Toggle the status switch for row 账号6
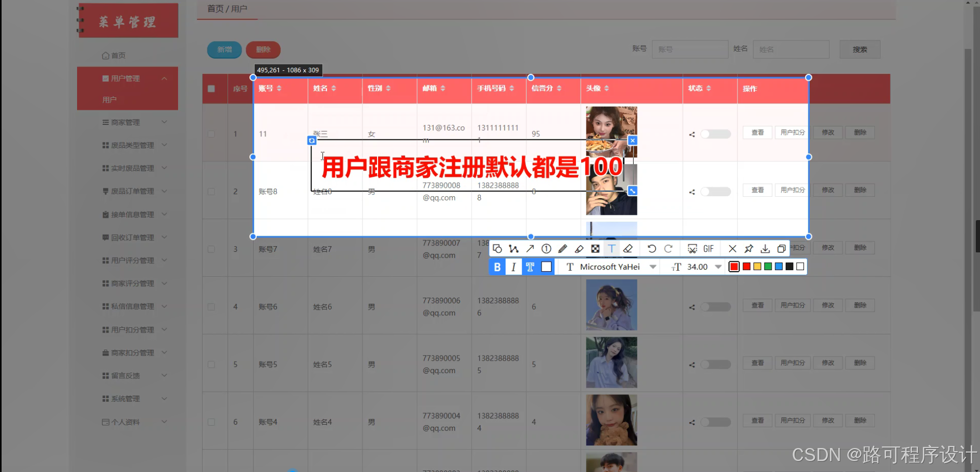This screenshot has width=980, height=472. pyautogui.click(x=715, y=307)
